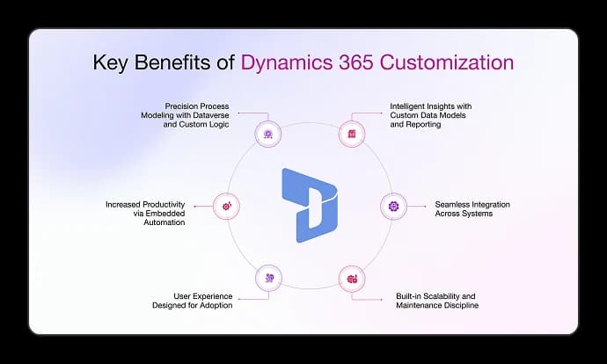Click the Precision Process Modeling gear icon
This screenshot has height=364, width=607.
pyautogui.click(x=267, y=135)
